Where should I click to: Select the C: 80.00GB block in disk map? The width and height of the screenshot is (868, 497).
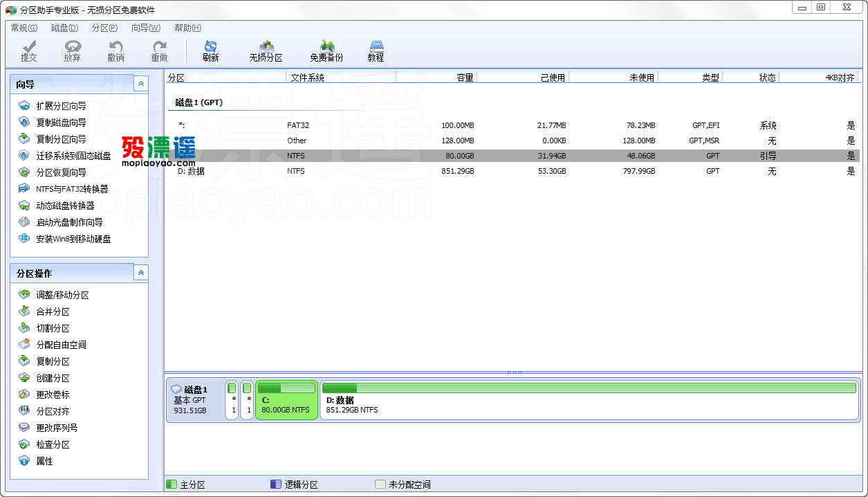tap(286, 400)
